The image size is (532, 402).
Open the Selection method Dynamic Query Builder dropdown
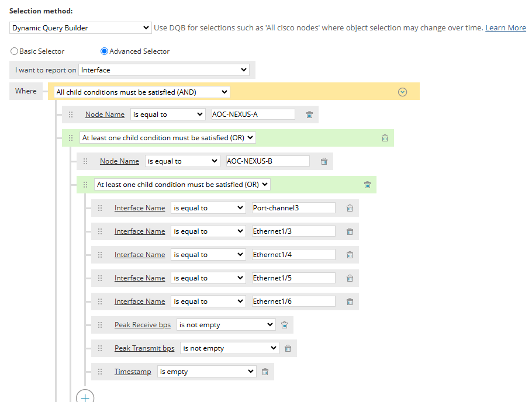coord(81,27)
